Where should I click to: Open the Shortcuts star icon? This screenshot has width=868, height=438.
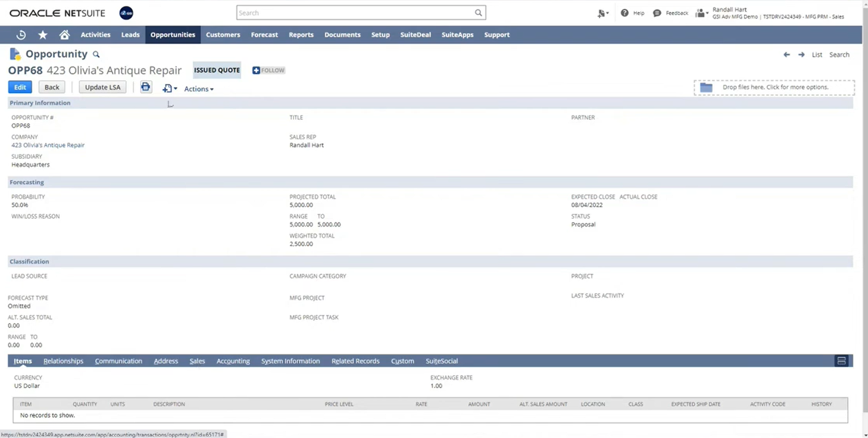(43, 35)
